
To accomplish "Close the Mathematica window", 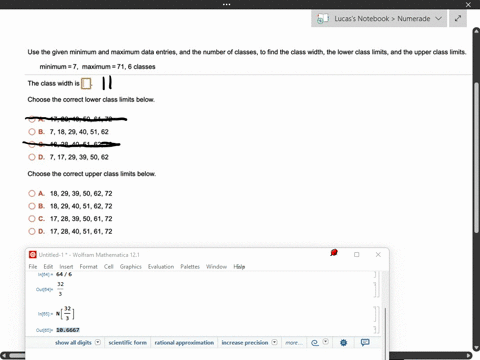I will [x=378, y=255].
